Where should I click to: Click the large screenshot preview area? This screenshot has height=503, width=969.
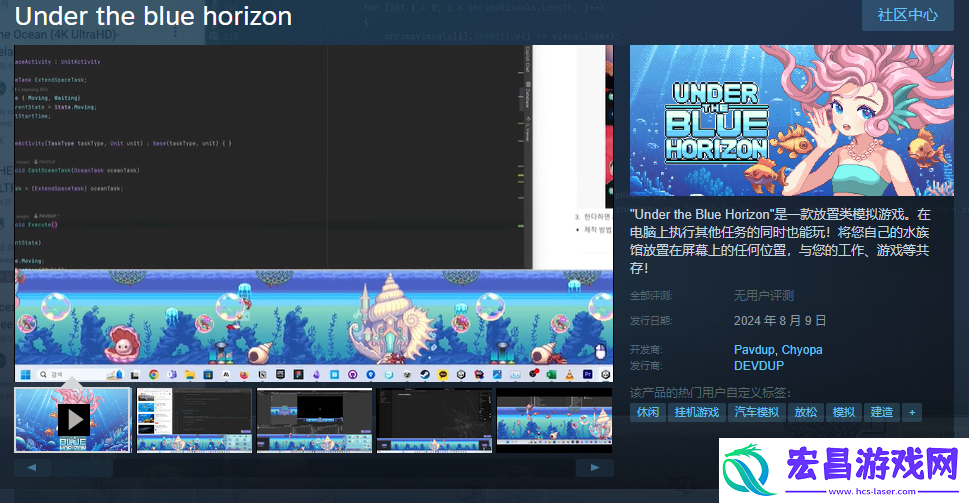(x=314, y=213)
